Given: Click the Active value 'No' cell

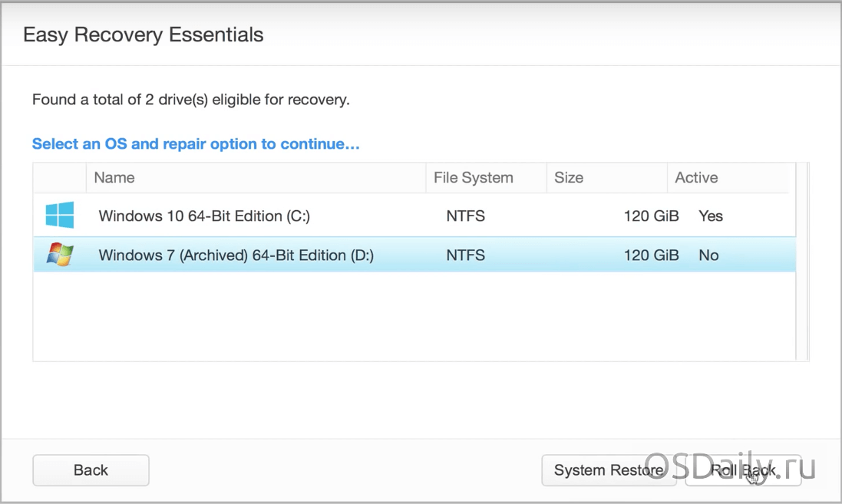Looking at the screenshot, I should [x=708, y=255].
